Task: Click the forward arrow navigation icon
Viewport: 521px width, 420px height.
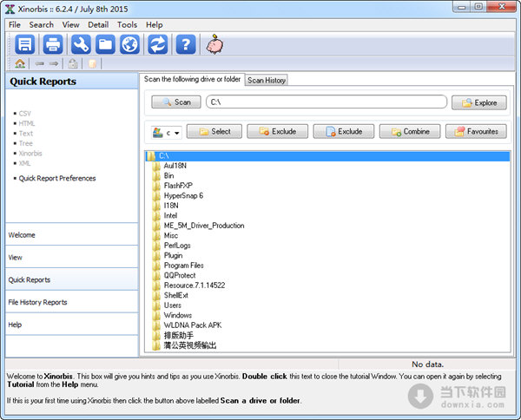Action: point(54,63)
